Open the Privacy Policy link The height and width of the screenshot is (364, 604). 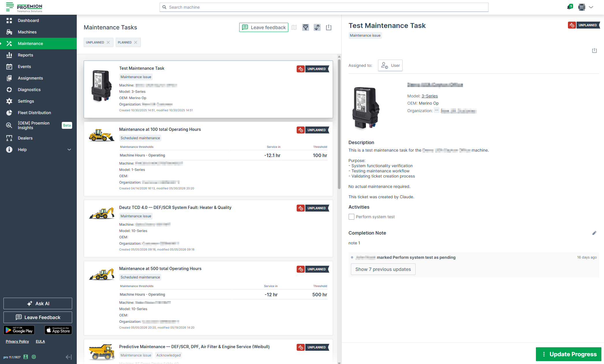click(x=17, y=342)
